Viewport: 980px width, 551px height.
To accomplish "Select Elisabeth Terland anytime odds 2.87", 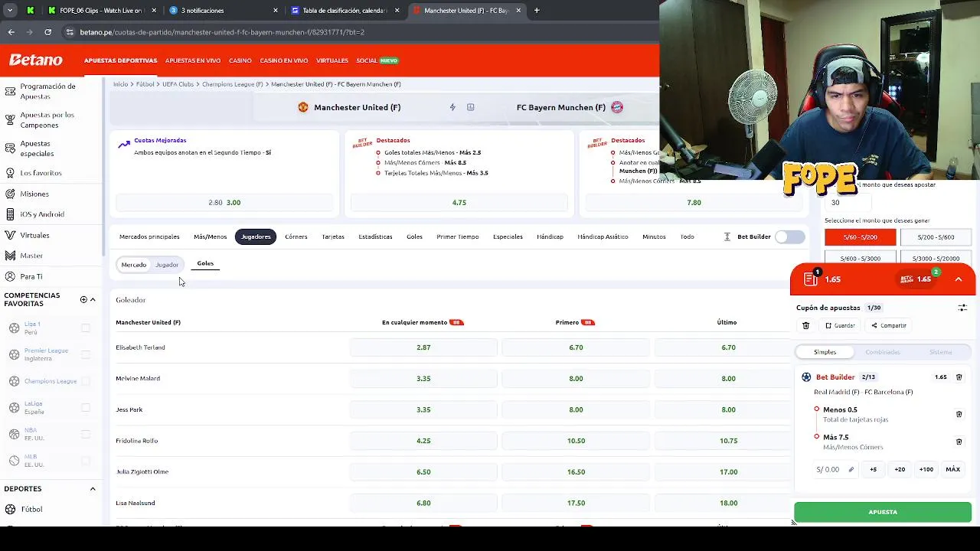I will [423, 347].
